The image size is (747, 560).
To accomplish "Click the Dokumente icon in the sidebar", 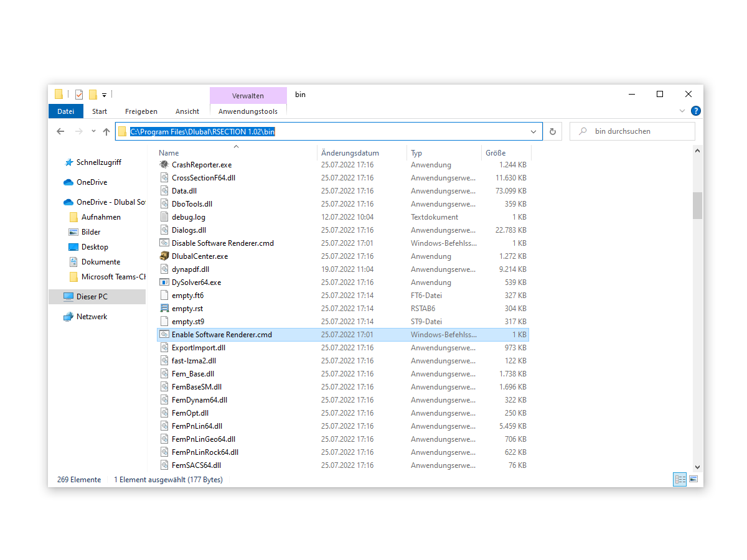I will point(73,262).
